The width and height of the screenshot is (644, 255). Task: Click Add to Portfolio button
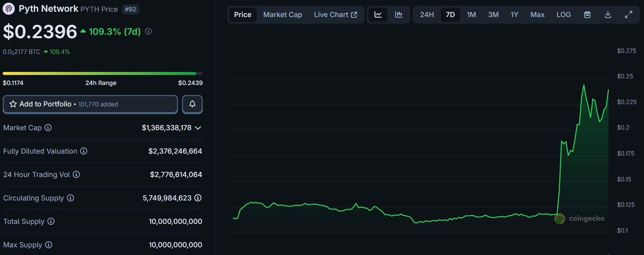[90, 104]
